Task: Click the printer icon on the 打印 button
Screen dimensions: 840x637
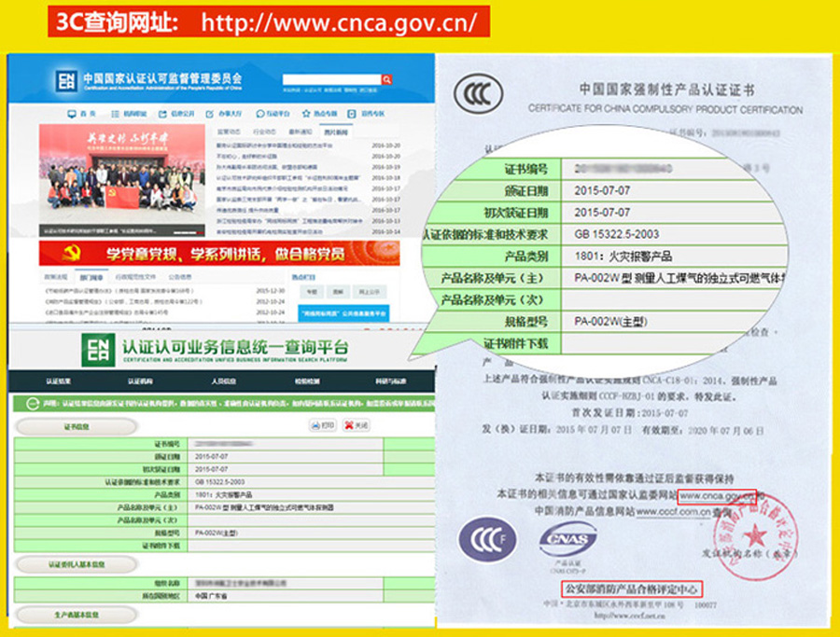Action: click(x=315, y=425)
